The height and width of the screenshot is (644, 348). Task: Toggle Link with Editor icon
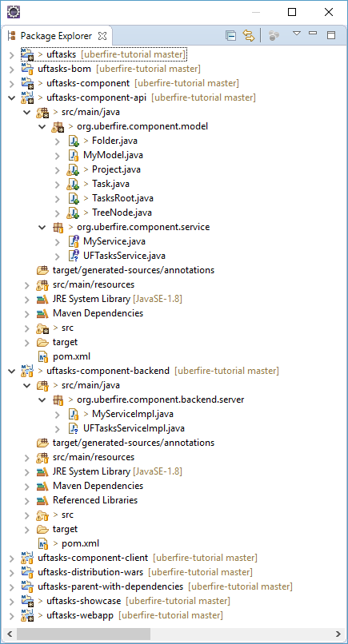point(249,36)
